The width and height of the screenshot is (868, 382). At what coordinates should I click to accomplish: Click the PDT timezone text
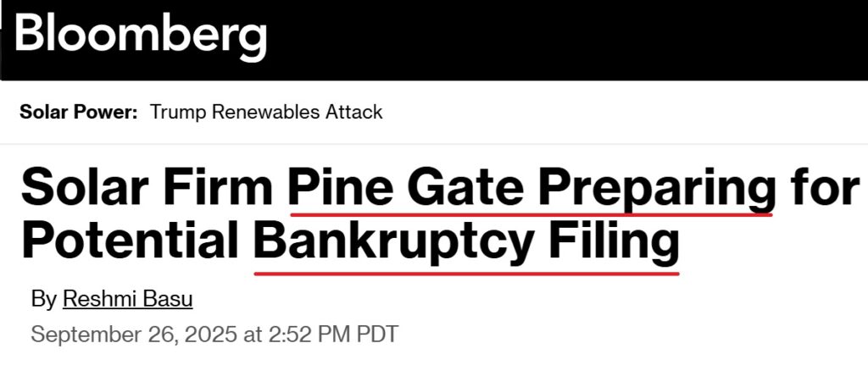click(376, 334)
